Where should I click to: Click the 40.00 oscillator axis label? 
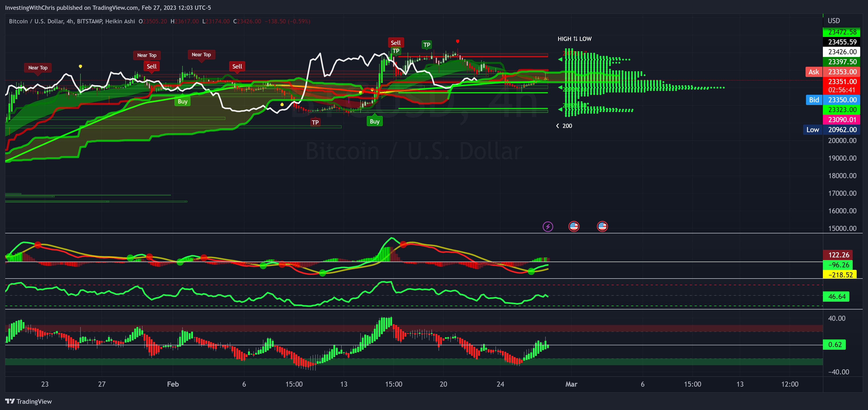tap(837, 318)
